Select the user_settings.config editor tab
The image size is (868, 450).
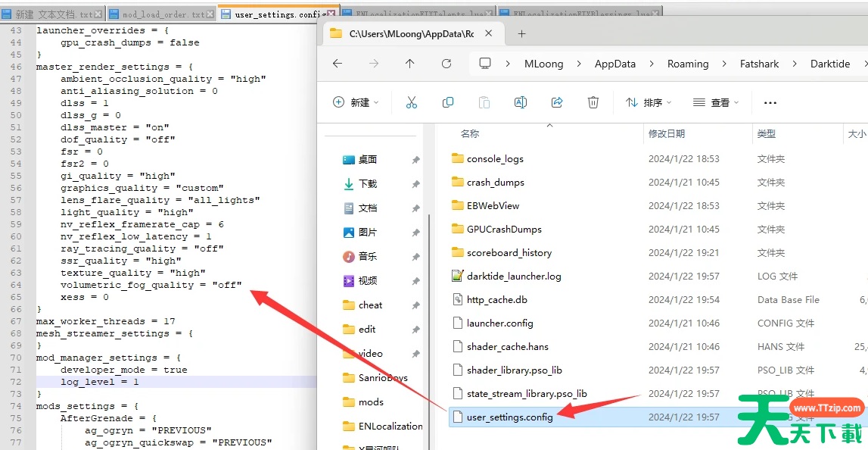[278, 14]
